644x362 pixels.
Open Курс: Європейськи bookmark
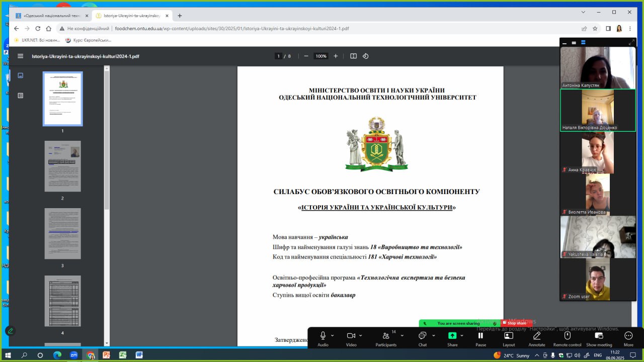point(88,40)
